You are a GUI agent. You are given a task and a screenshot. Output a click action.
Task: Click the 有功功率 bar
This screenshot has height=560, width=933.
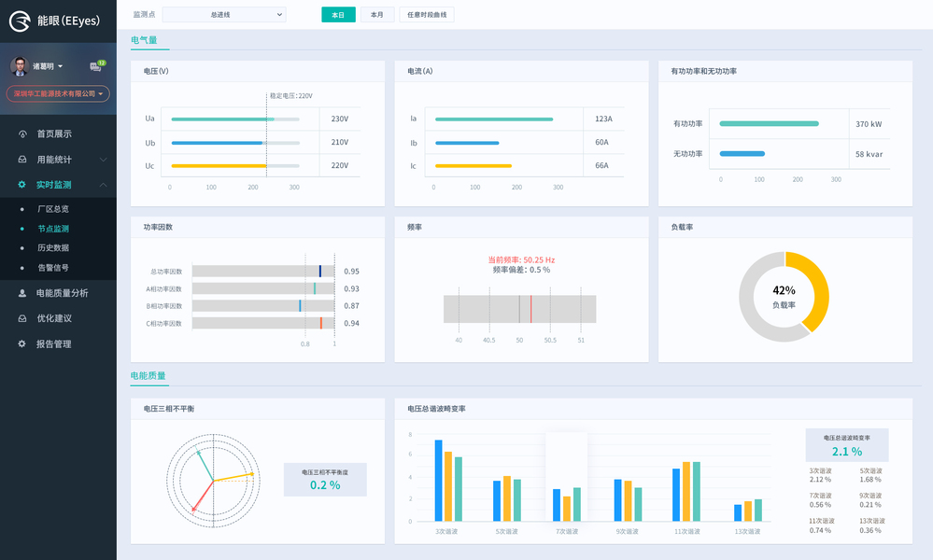[x=769, y=123]
